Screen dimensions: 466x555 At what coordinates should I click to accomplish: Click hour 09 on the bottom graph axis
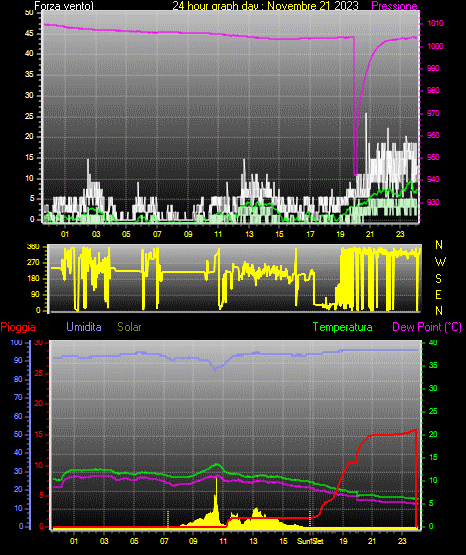tap(193, 541)
